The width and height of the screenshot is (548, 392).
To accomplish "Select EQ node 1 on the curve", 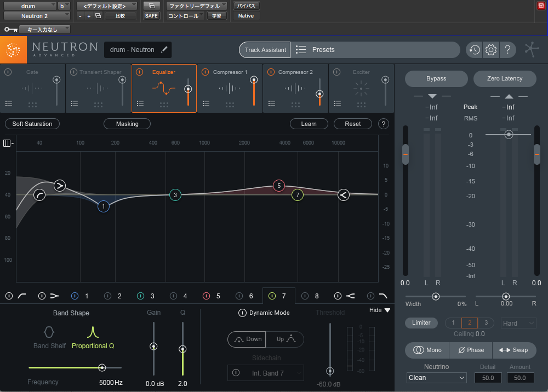I will (x=104, y=206).
